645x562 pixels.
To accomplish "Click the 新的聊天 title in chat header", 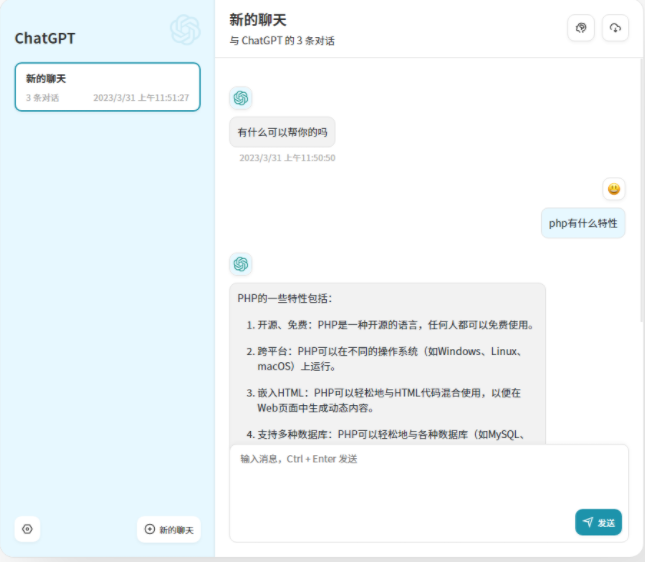I will click(x=258, y=20).
